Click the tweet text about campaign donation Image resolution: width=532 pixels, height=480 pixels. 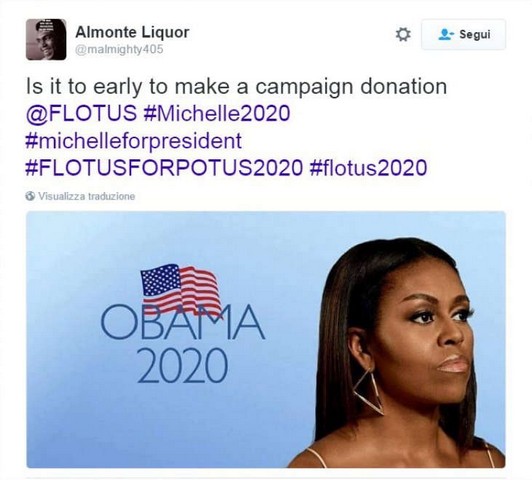tap(236, 86)
